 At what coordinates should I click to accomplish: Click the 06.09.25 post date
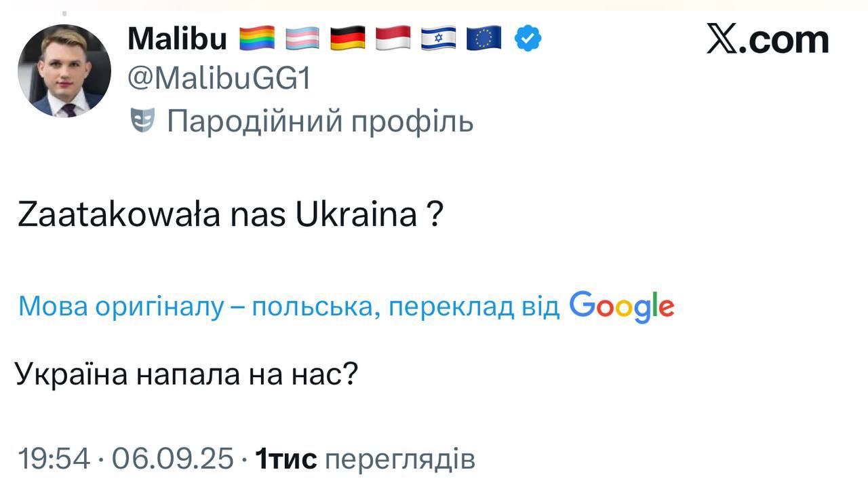tap(173, 459)
